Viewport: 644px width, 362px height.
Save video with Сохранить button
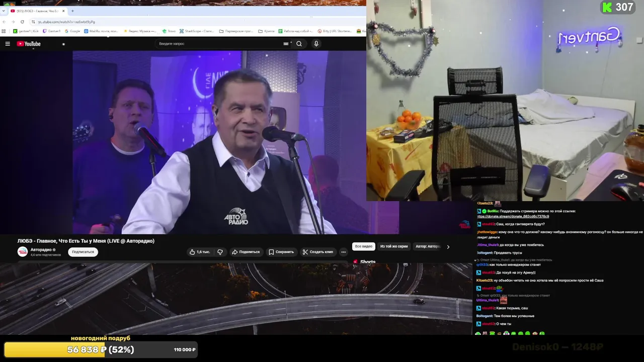281,252
